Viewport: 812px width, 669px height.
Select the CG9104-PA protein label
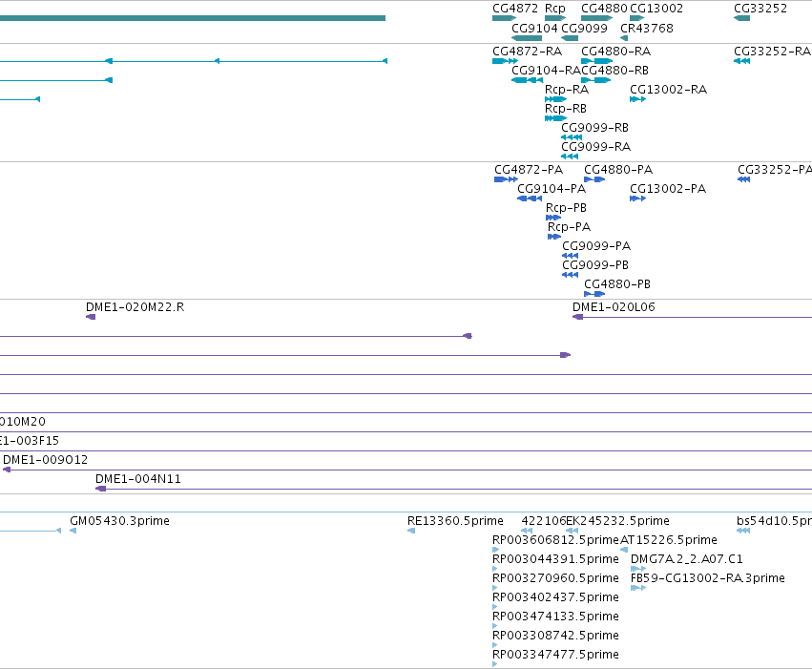(552, 189)
